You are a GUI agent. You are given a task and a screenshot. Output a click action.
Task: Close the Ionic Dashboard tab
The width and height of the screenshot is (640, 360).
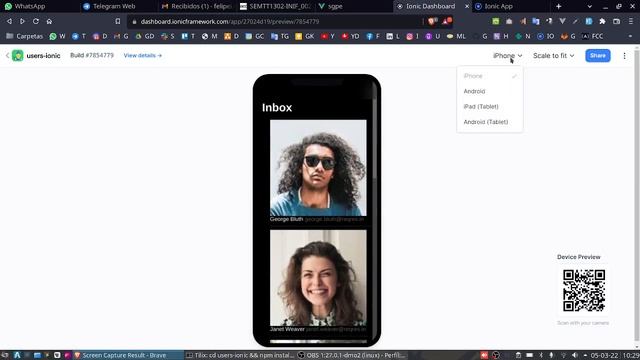coord(467,6)
